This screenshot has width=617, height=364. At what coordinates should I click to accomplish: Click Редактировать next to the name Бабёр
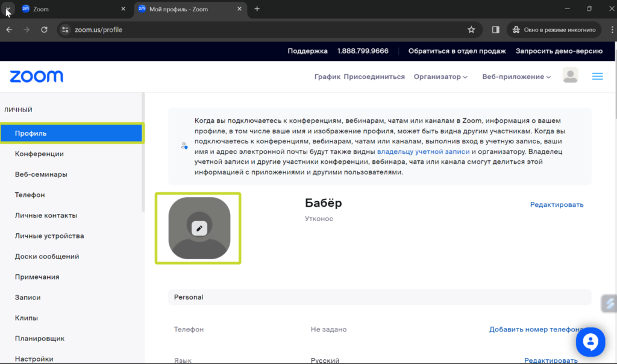[x=556, y=205]
